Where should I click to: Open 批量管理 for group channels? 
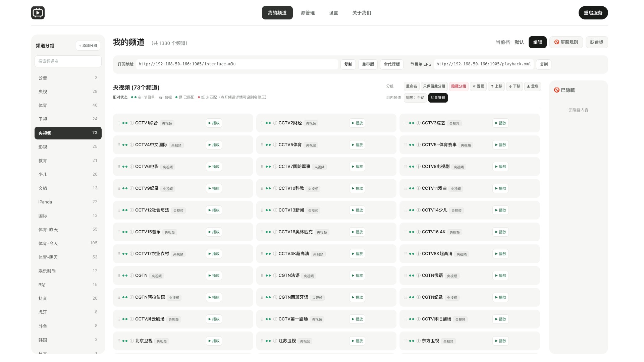(438, 98)
